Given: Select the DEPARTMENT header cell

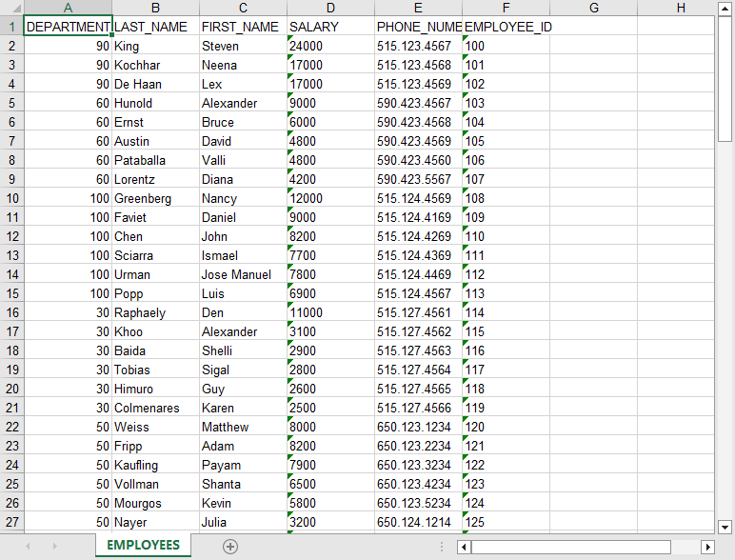Looking at the screenshot, I should click(x=68, y=27).
